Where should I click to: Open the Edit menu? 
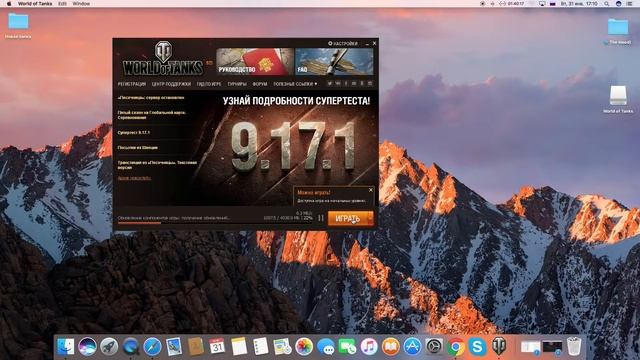[62, 4]
